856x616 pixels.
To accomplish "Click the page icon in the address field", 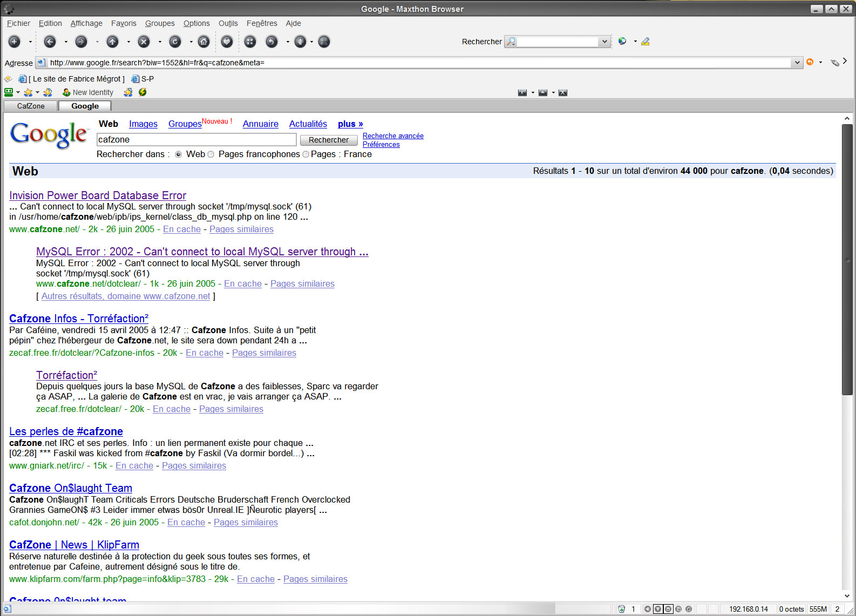I will click(x=41, y=63).
